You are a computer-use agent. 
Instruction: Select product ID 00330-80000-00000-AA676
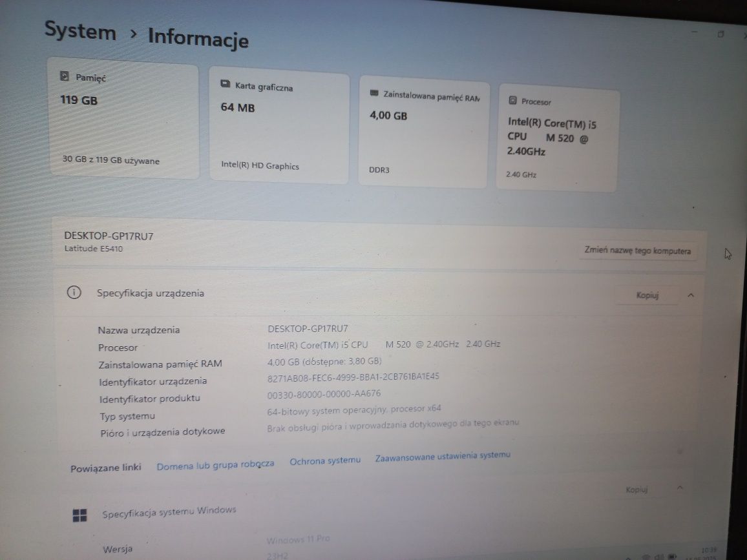coord(324,394)
